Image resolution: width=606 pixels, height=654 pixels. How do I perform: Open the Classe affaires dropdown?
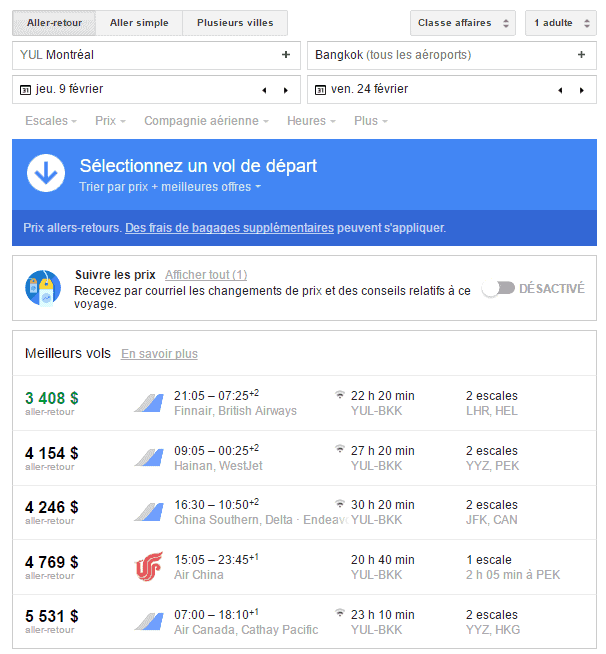pos(465,23)
